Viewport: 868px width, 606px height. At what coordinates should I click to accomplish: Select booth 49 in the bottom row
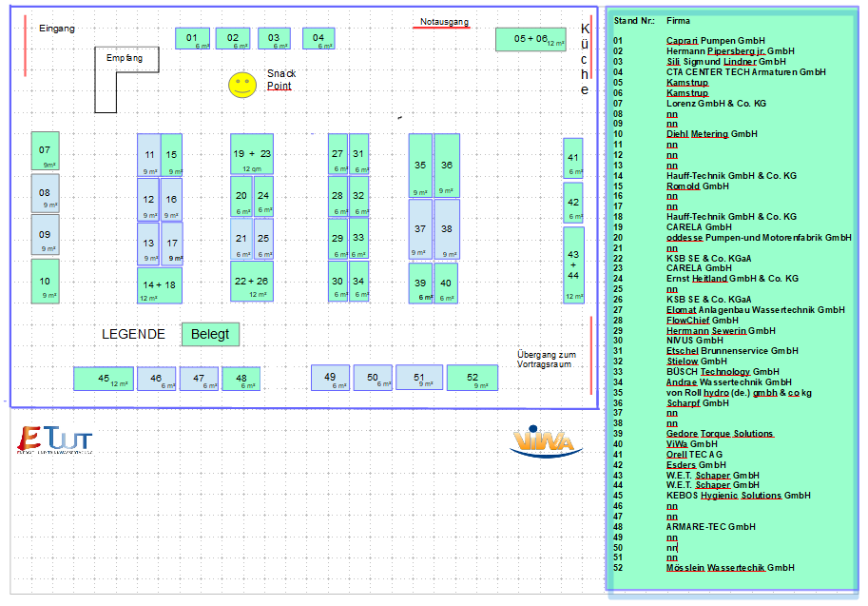[331, 378]
